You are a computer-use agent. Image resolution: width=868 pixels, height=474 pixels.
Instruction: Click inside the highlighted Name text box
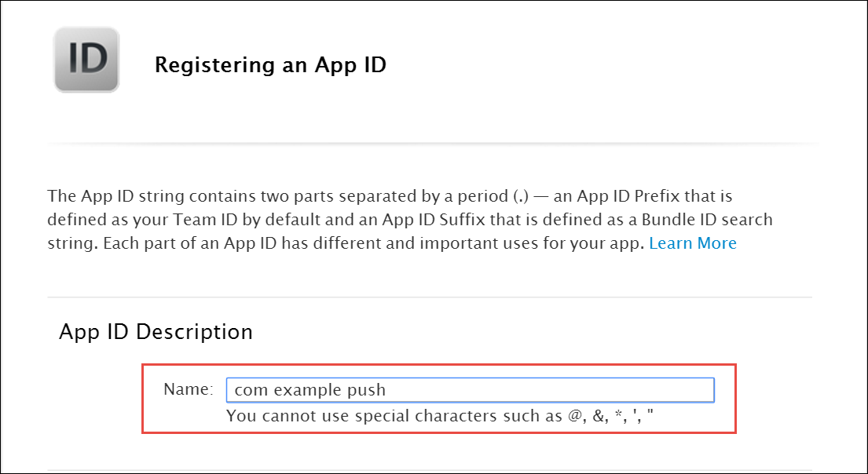click(x=471, y=389)
